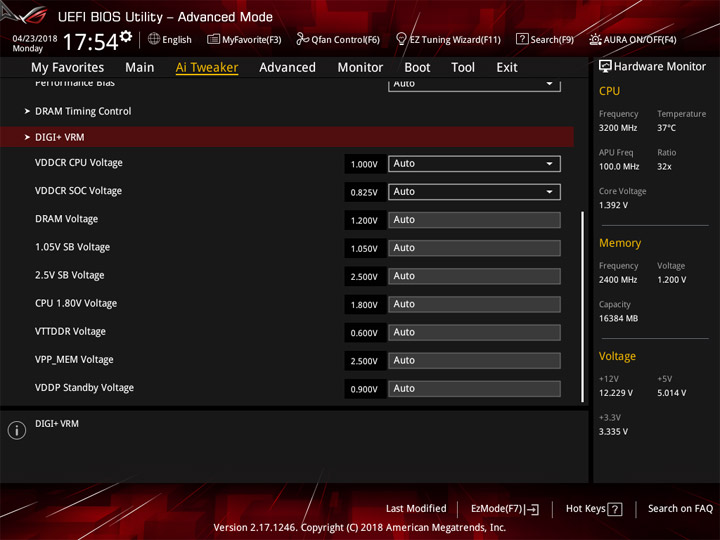Click the Hot Keys question mark icon
Image resolution: width=720 pixels, height=540 pixels.
pyautogui.click(x=615, y=509)
